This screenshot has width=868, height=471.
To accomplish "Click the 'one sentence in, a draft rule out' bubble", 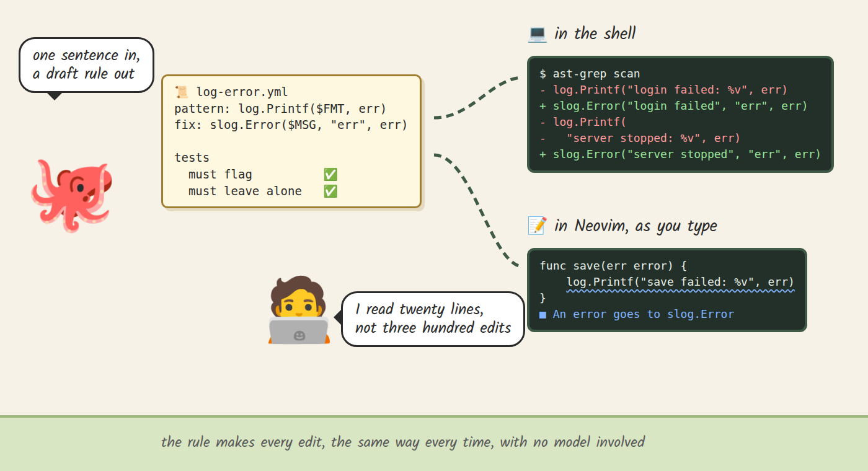I will point(86,64).
